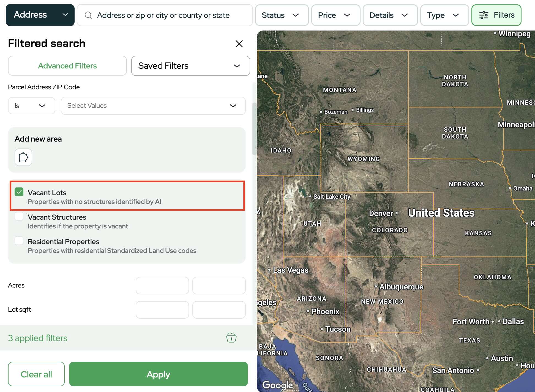Open the Status filter menu

(x=282, y=15)
